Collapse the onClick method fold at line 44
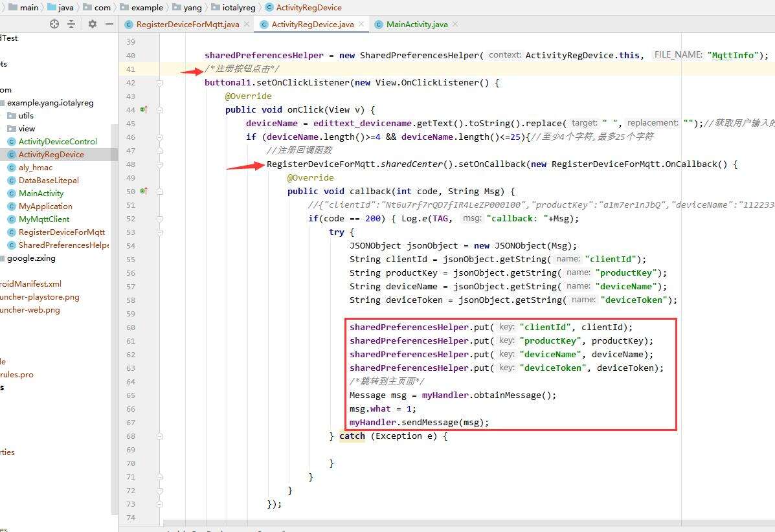 click(159, 110)
